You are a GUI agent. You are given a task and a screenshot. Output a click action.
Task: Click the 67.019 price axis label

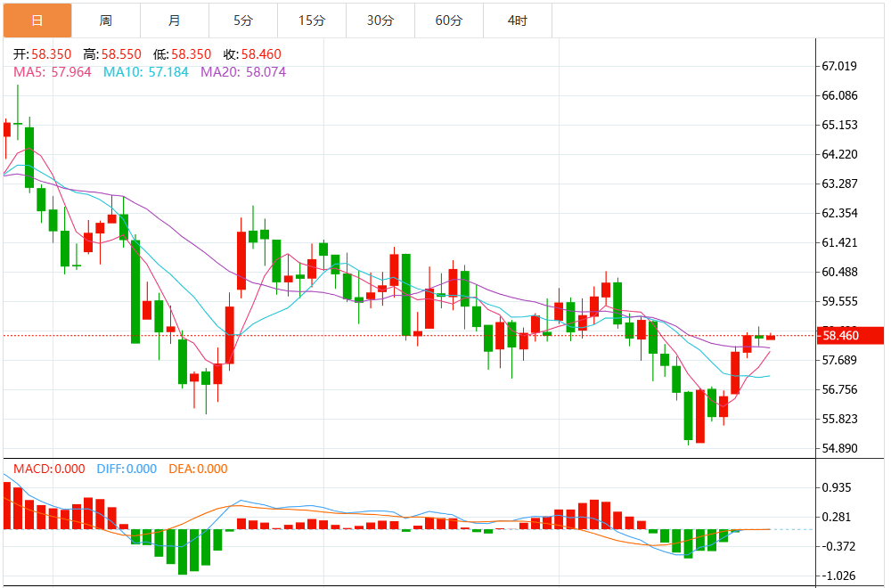point(839,66)
